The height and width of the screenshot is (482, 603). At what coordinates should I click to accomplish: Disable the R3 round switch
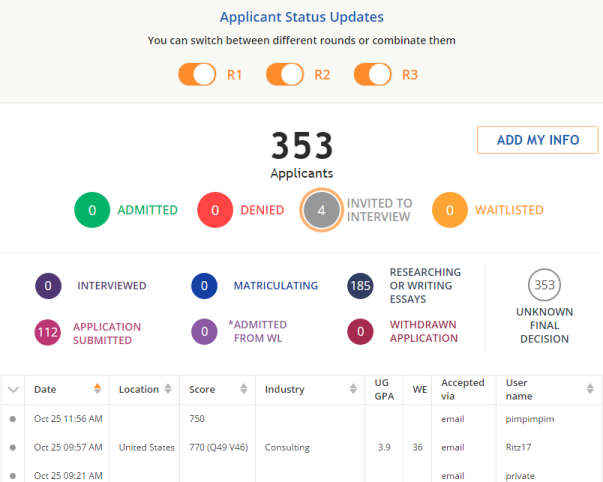372,74
